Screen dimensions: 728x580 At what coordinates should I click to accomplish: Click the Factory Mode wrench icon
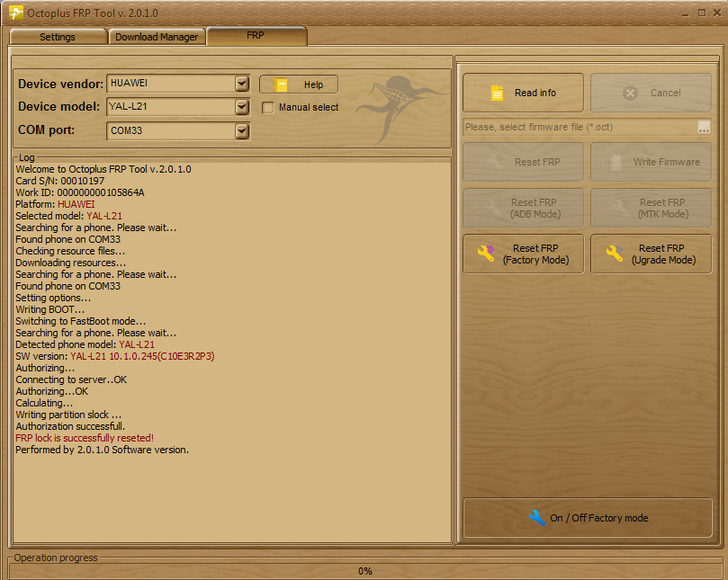486,254
